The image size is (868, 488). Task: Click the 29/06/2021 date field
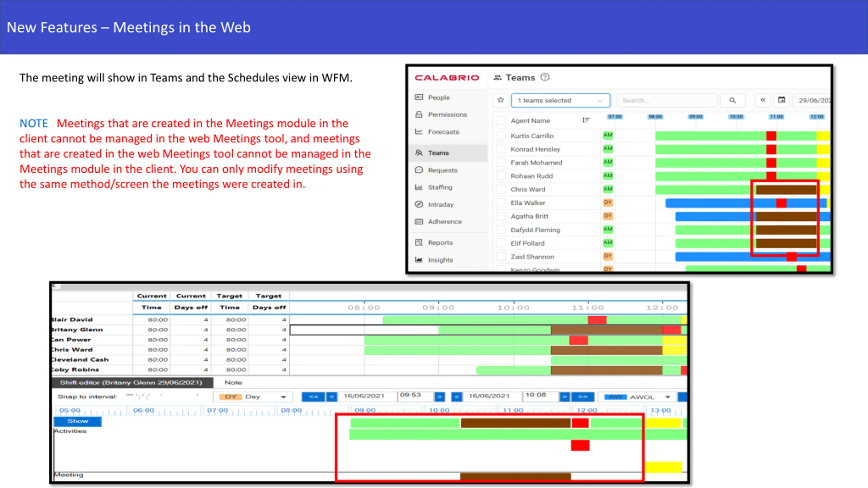click(812, 100)
